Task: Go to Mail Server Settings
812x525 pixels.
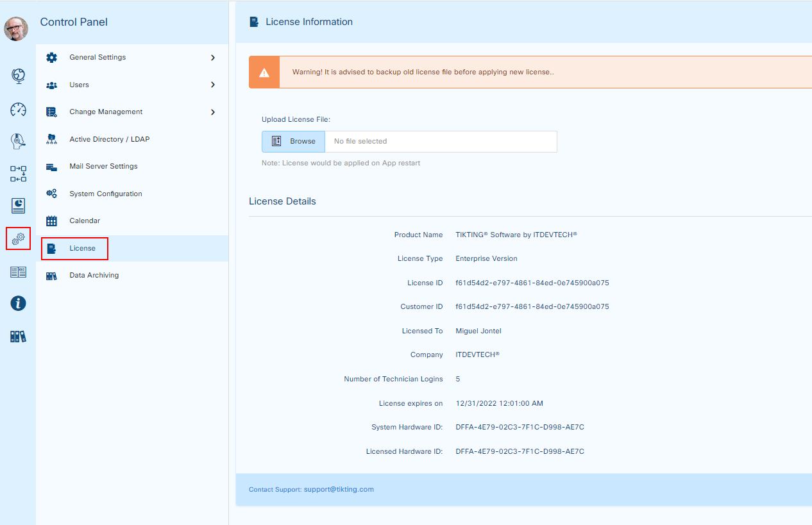Action: pos(103,166)
